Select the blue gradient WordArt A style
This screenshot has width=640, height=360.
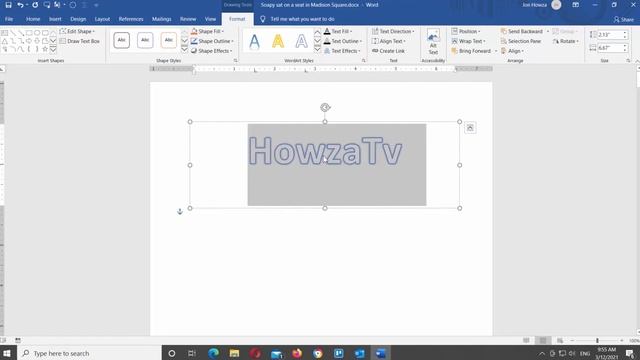(255, 41)
